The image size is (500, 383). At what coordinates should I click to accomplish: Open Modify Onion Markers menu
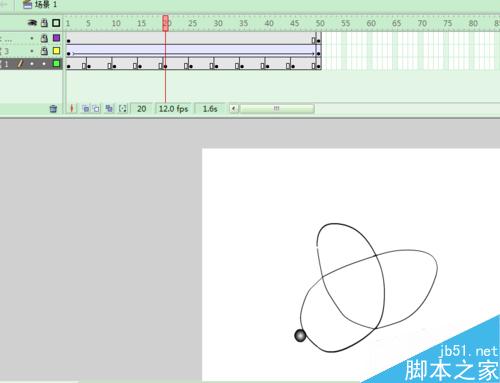point(123,109)
